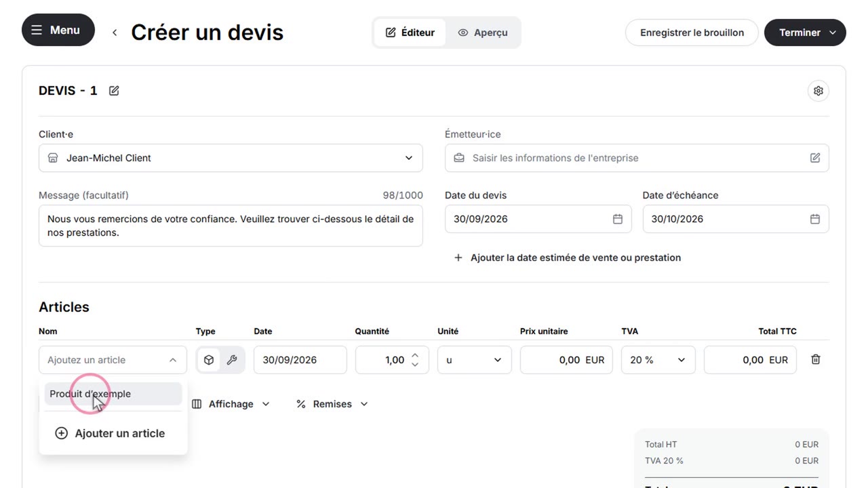Switch to the Éditeur tab

tap(410, 33)
